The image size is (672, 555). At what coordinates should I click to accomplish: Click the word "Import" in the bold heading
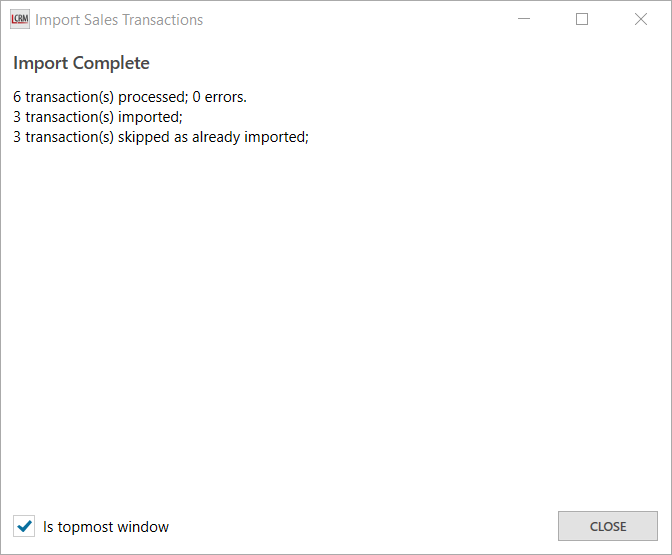[x=39, y=63]
